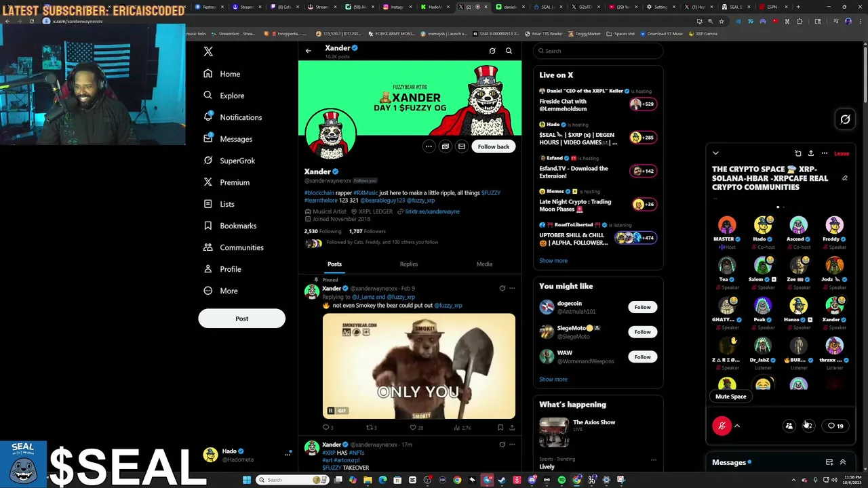868x488 pixels.
Task: Open the 17m post's three-dot menu
Action: [512, 445]
